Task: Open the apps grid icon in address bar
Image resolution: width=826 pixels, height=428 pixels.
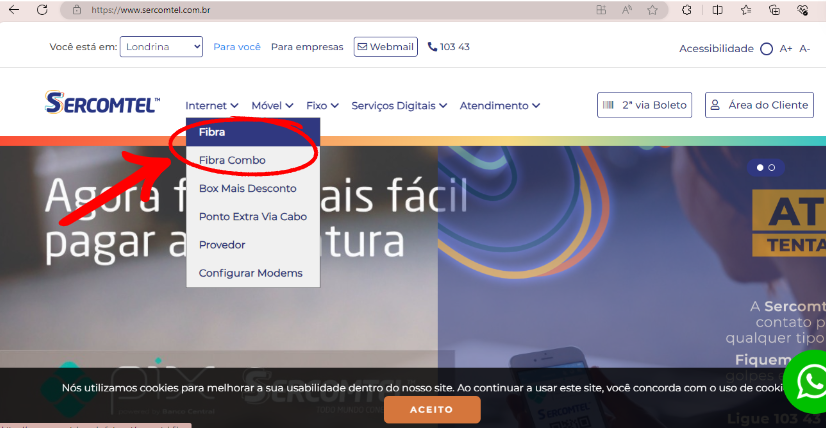Action: pos(601,9)
